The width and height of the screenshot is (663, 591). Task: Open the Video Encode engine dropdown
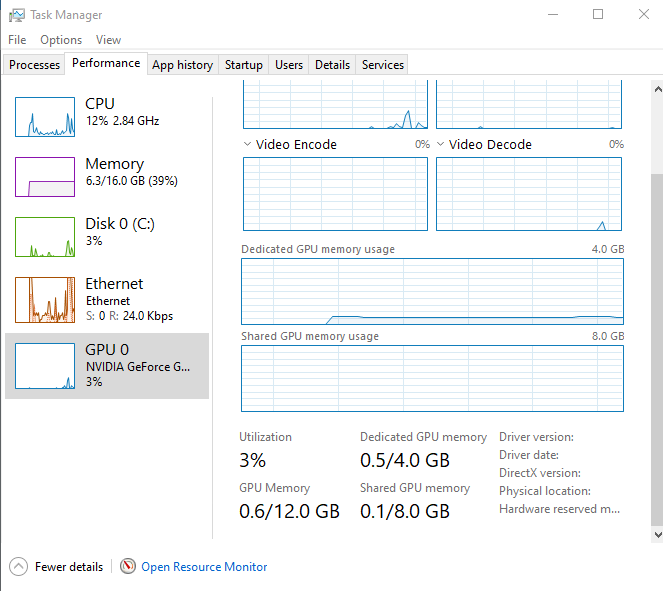[x=247, y=144]
